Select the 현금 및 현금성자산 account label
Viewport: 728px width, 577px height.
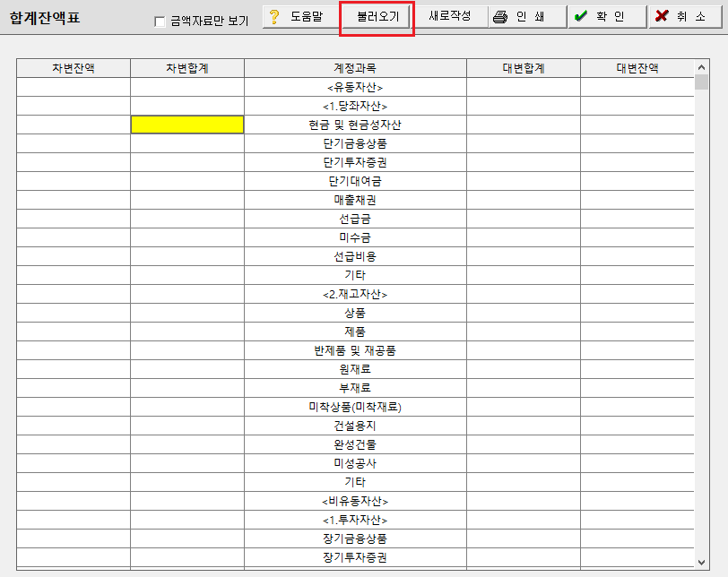click(x=355, y=125)
